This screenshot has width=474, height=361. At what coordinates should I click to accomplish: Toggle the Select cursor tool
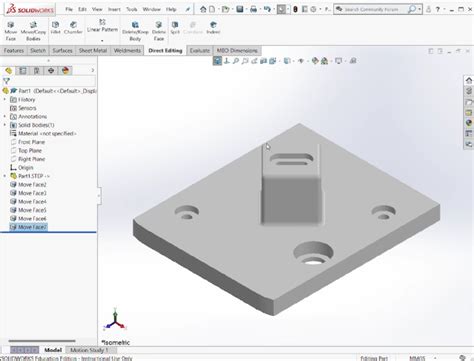click(281, 9)
